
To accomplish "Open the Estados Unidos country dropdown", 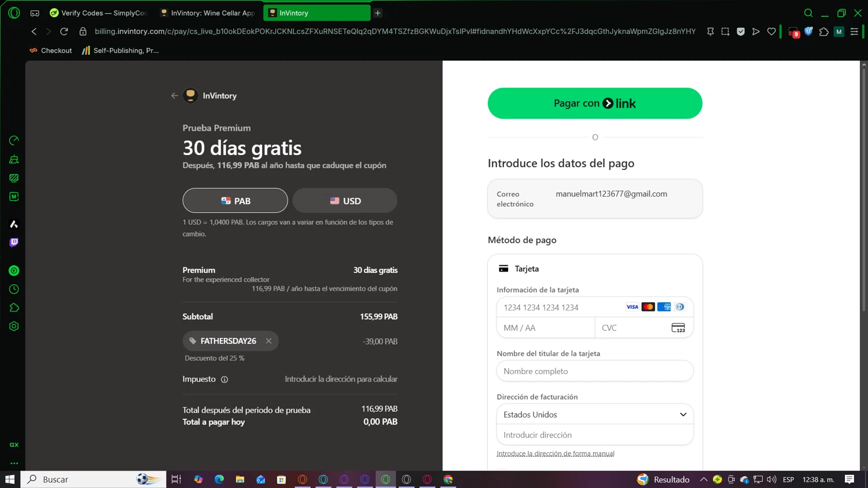I will coord(595,415).
